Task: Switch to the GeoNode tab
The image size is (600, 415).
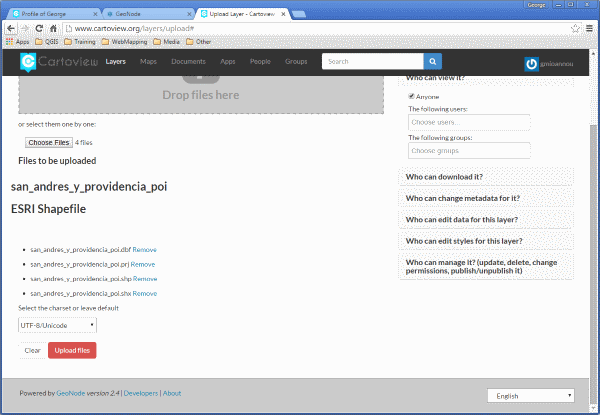Action: pyautogui.click(x=148, y=14)
